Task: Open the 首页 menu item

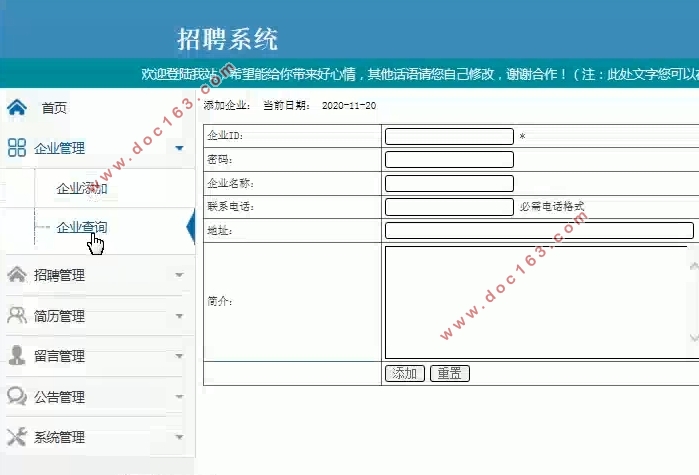Action: click(54, 108)
